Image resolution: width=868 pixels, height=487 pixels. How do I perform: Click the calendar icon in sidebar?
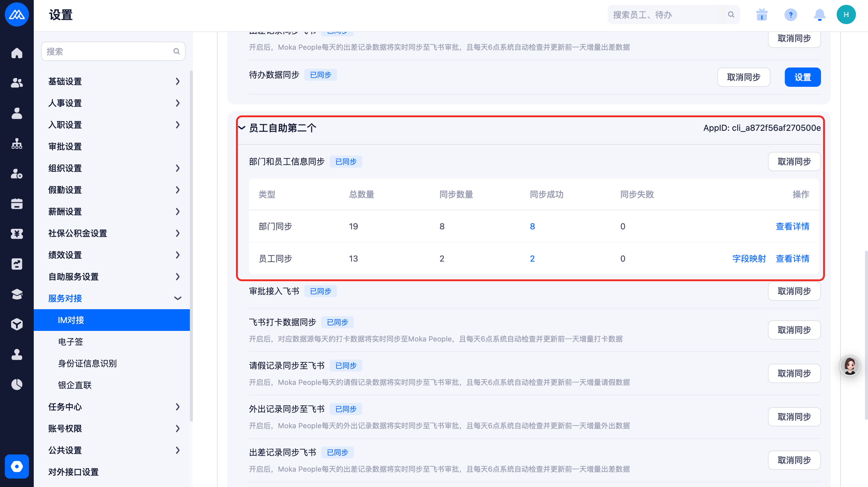pos(17,204)
